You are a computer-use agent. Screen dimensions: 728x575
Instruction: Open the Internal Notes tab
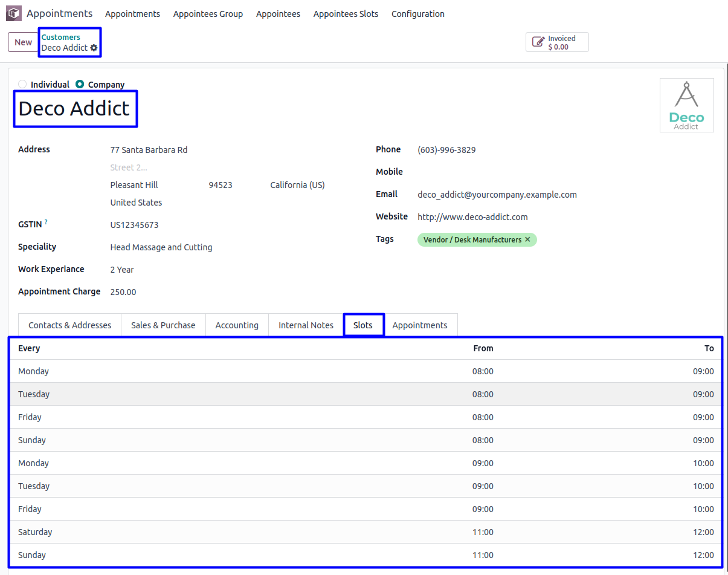pos(306,325)
